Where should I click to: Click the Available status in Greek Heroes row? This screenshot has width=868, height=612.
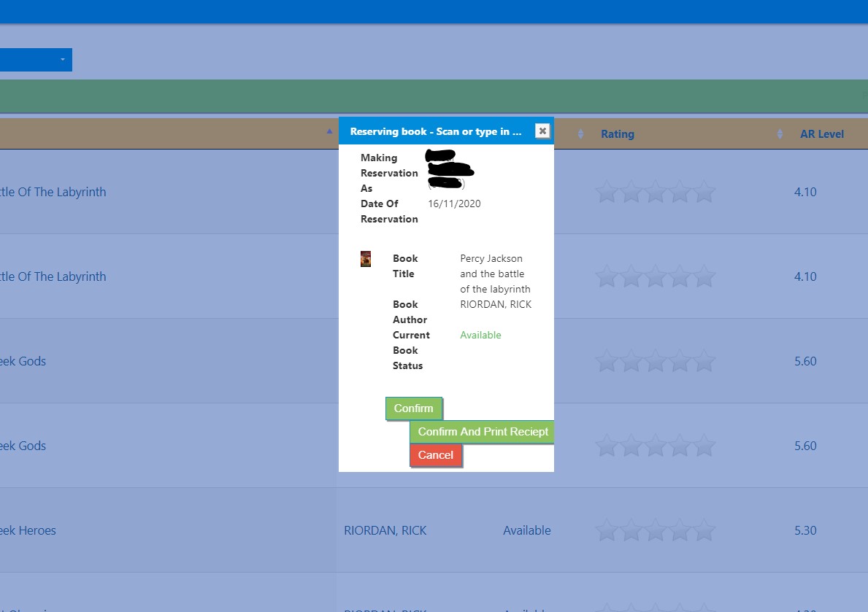(527, 530)
